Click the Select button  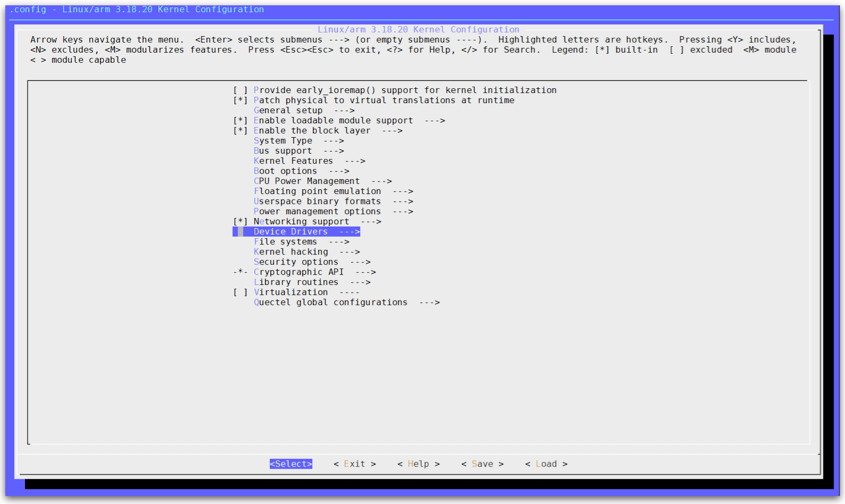click(x=291, y=464)
